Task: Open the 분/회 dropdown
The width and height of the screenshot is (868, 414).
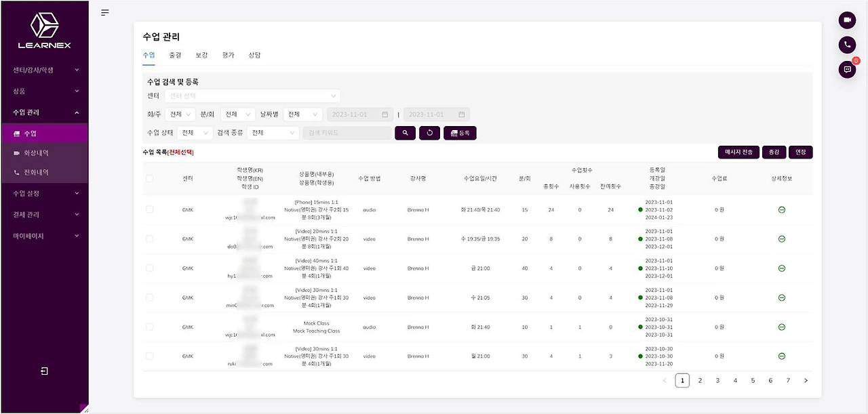Action: click(238, 115)
